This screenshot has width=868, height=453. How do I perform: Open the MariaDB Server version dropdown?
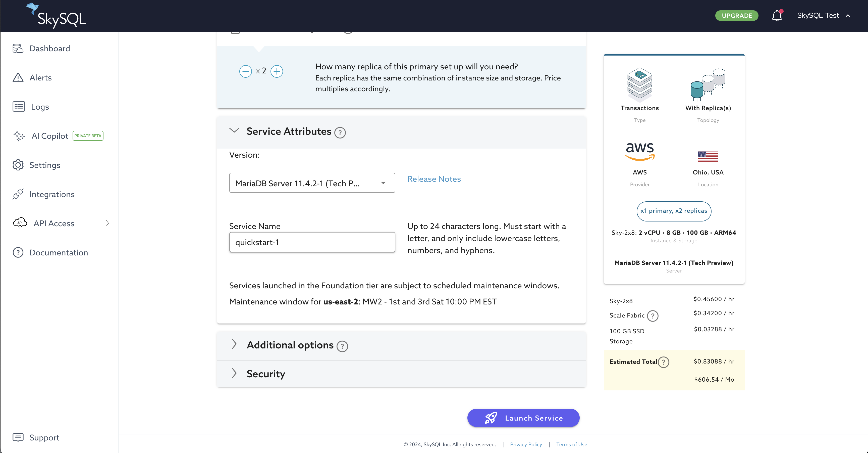click(x=312, y=183)
